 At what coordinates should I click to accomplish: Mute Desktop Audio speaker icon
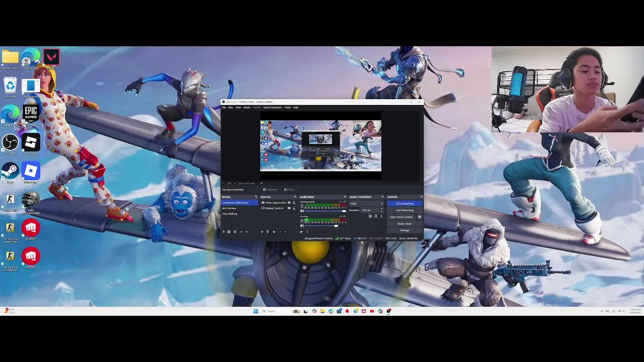[302, 211]
